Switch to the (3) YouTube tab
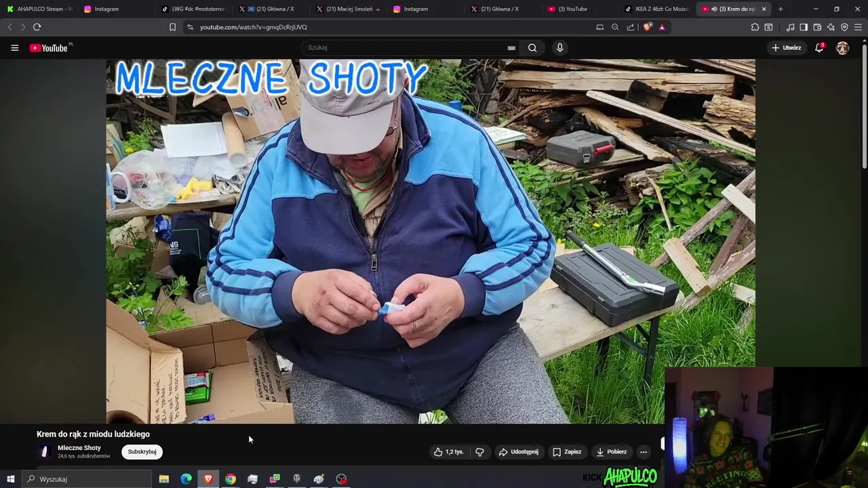 click(579, 9)
